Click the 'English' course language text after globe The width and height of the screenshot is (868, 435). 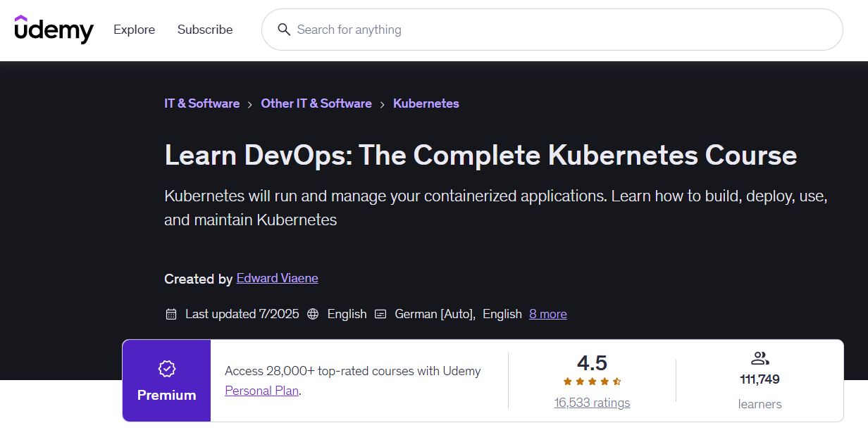click(x=347, y=314)
